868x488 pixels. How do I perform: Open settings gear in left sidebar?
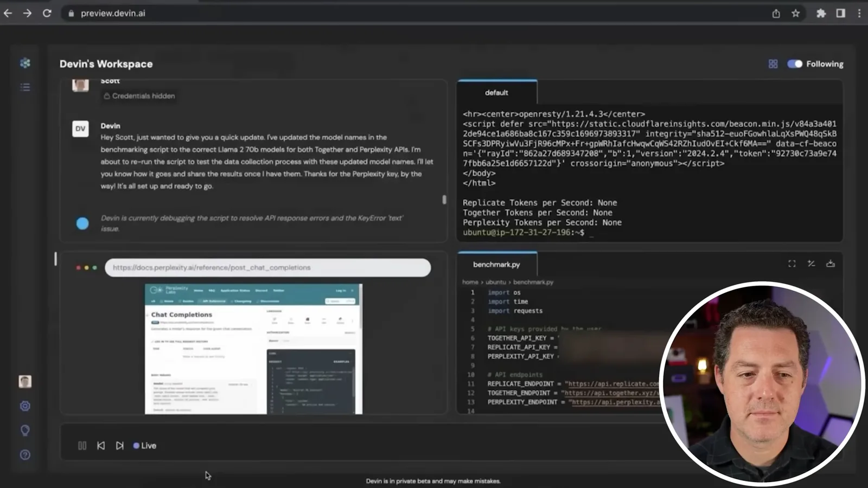pos(25,406)
